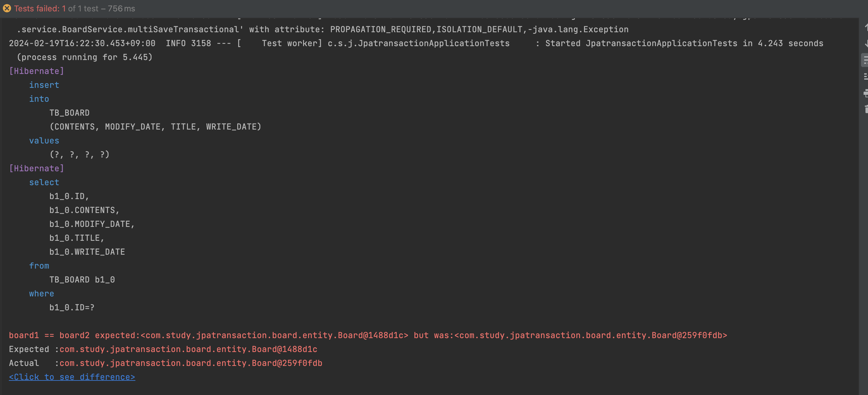The width and height of the screenshot is (868, 395).
Task: Click the b1_0.ID=? condition text
Action: pos(72,307)
